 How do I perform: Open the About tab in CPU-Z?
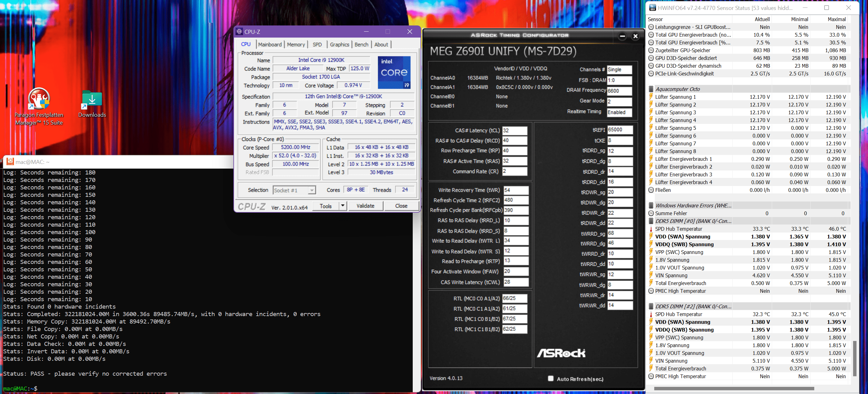(x=381, y=44)
